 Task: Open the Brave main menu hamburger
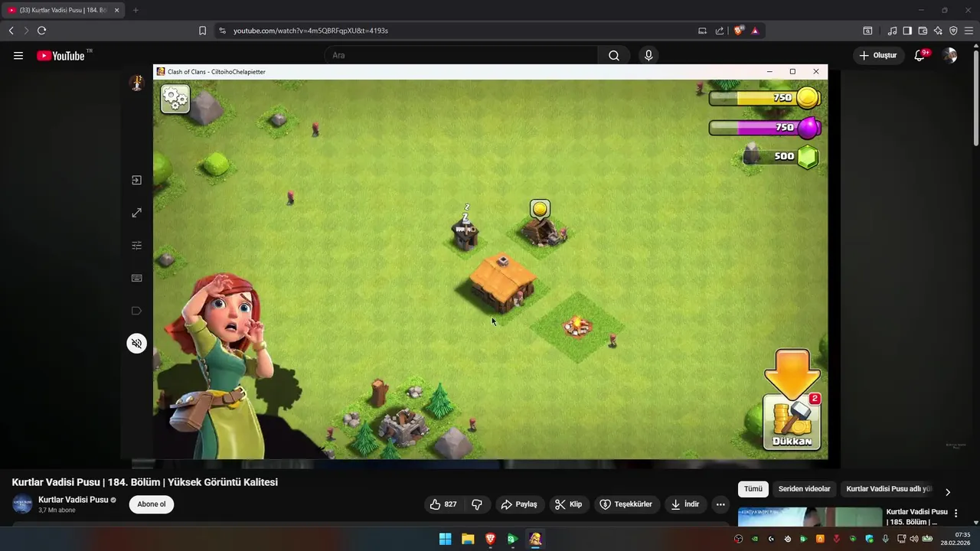pos(969,31)
